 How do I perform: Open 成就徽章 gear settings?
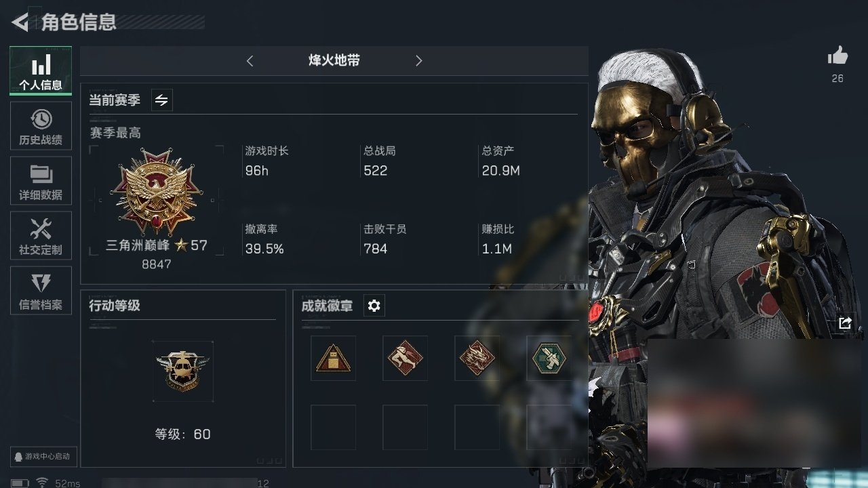(x=374, y=306)
